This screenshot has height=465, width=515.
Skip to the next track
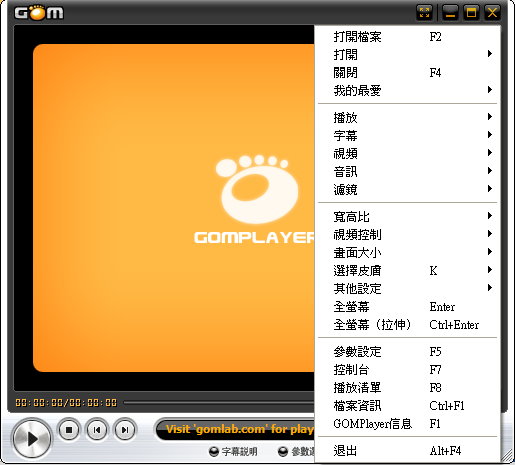[125, 430]
